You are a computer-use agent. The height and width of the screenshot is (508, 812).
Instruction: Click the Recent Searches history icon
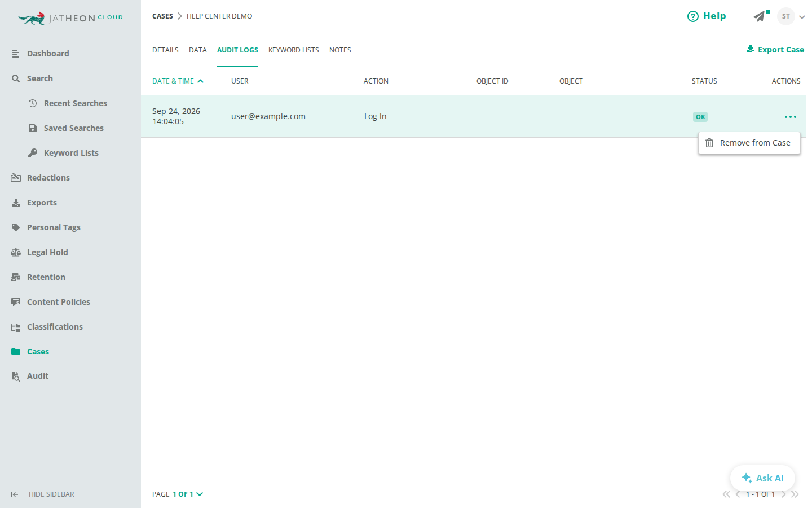tap(33, 103)
